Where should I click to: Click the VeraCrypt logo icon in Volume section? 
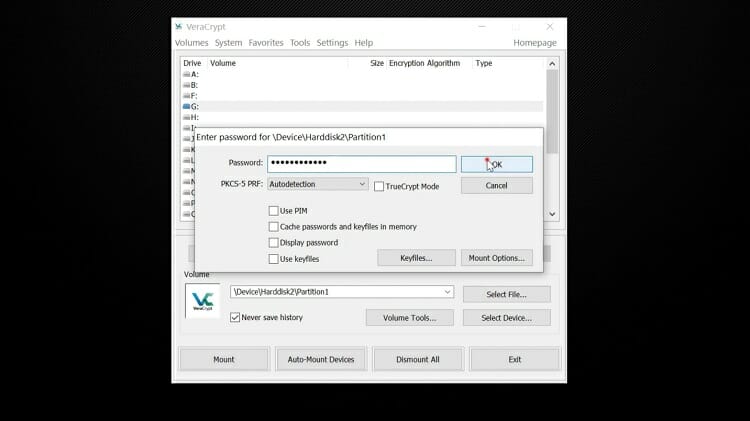click(202, 301)
